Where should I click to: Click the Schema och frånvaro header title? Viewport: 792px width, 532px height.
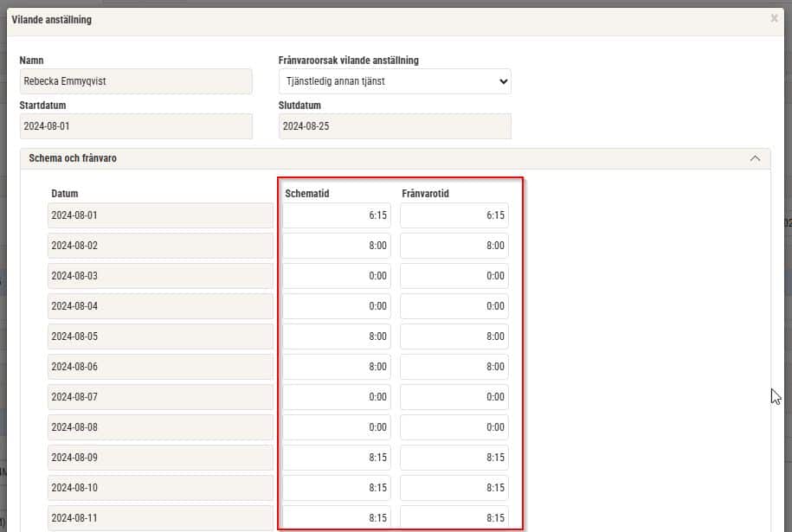73,159
